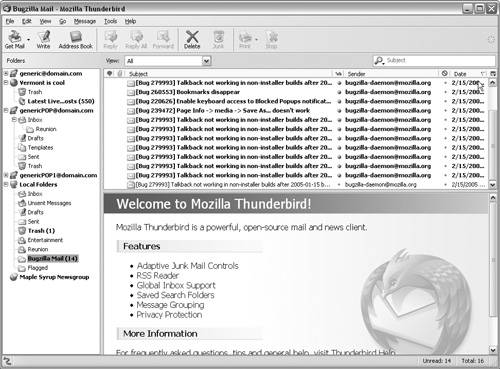Click the search magnifier icon
This screenshot has width=500, height=369.
click(x=379, y=61)
